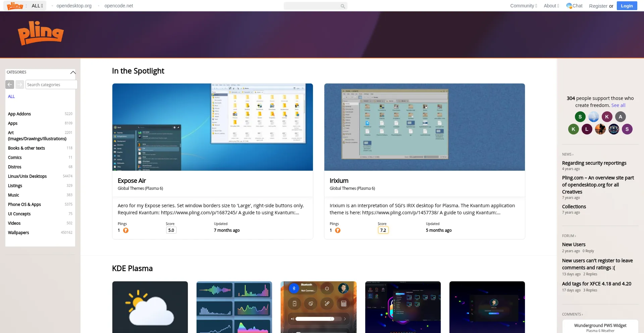
Task: Open the Expose Air theme thumbnail
Action: click(212, 127)
